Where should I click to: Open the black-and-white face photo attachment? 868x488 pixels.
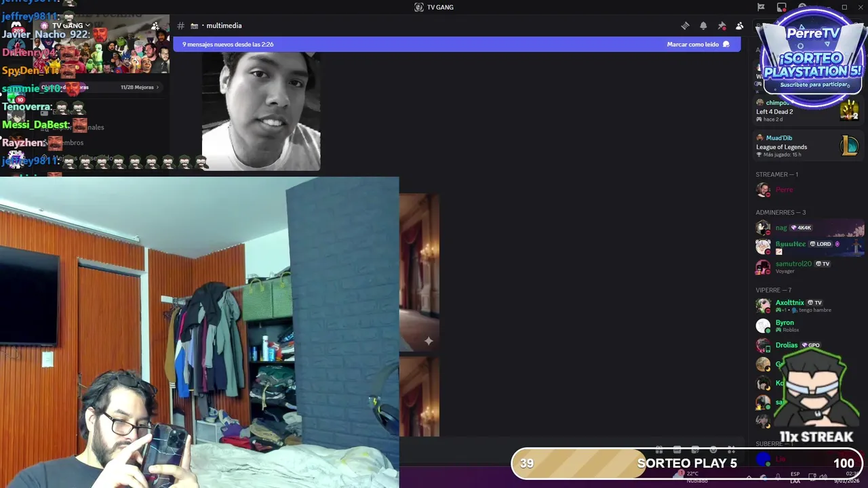coord(261,111)
